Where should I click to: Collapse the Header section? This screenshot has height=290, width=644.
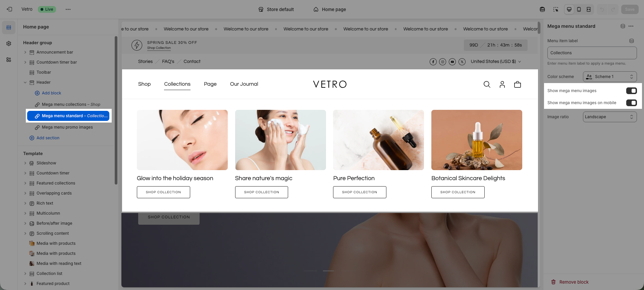[25, 82]
